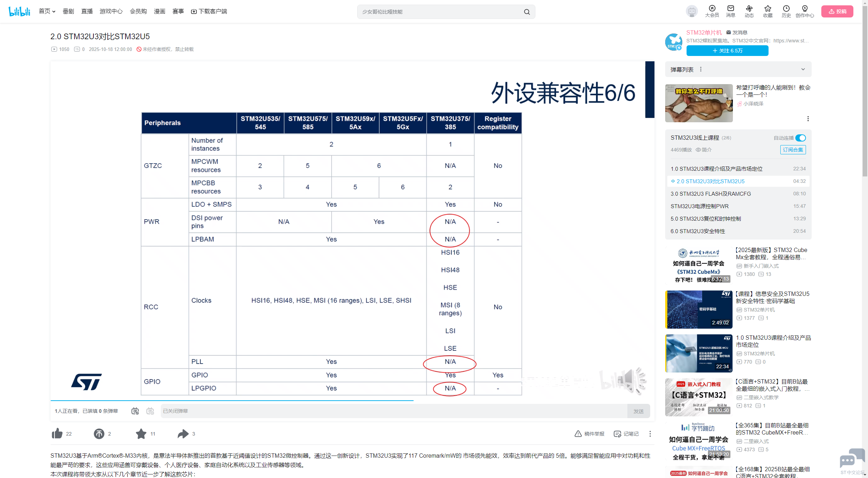Open the 直播 nav item
This screenshot has height=478, width=868.
tap(87, 11)
